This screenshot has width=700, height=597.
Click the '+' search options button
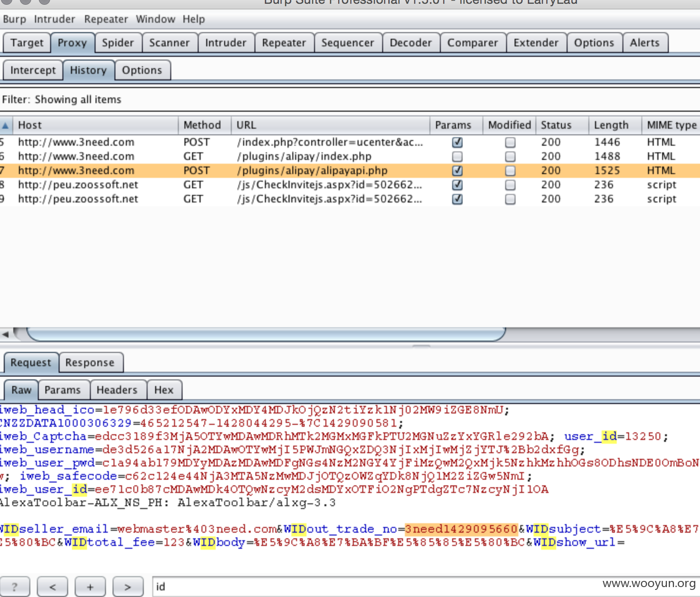[x=90, y=587]
